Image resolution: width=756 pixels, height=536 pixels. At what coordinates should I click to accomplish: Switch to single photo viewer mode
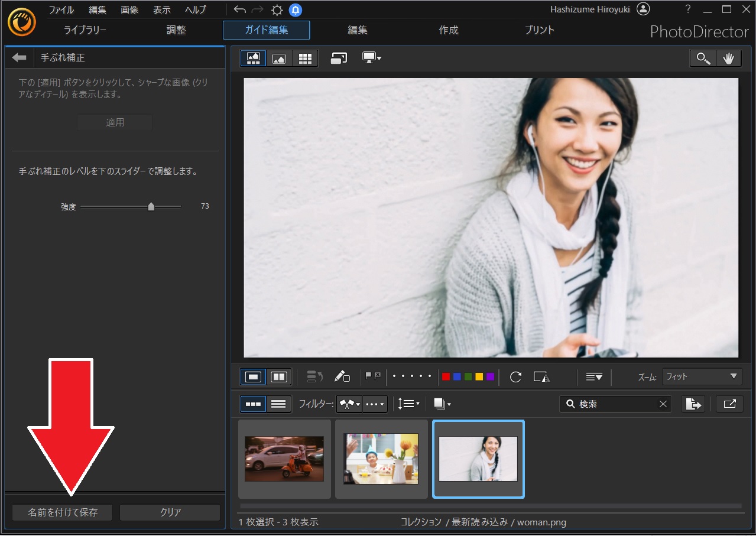coord(279,58)
